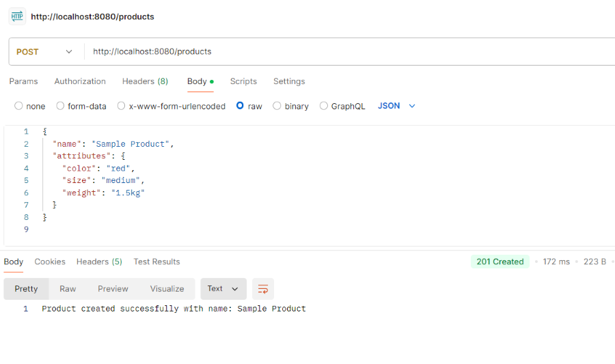Click the 201 Created status badge
Viewport: 615px width, 364px height.
[x=500, y=262]
